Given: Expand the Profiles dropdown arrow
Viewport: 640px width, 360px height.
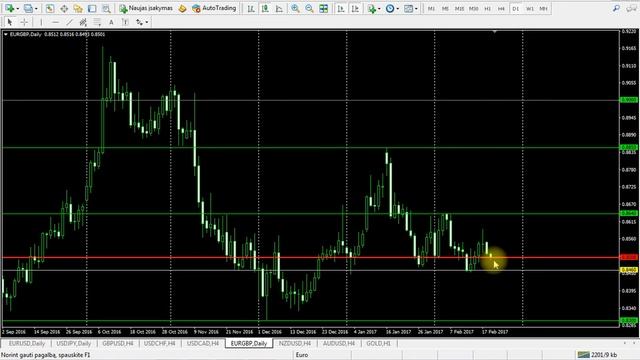Looking at the screenshot, I should (x=36, y=9).
